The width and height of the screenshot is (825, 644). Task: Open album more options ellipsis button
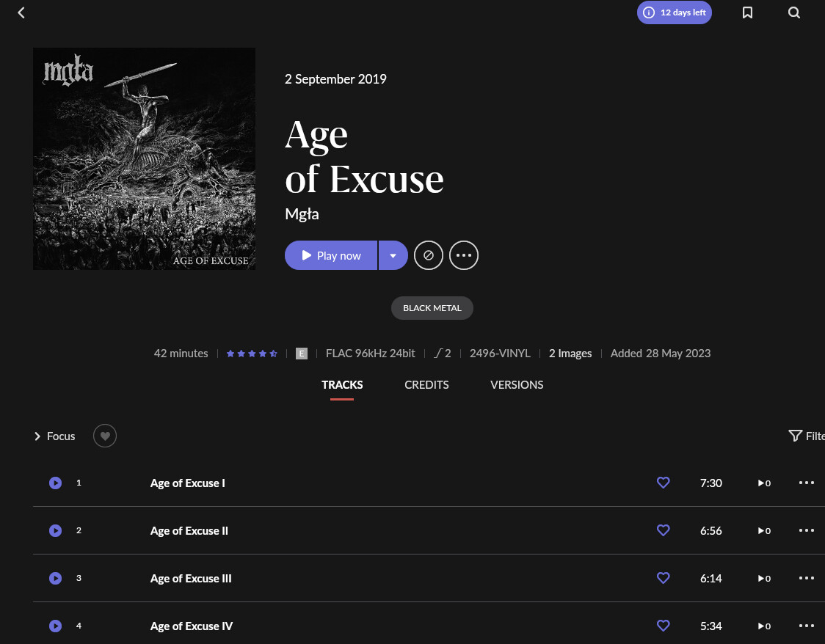click(464, 255)
